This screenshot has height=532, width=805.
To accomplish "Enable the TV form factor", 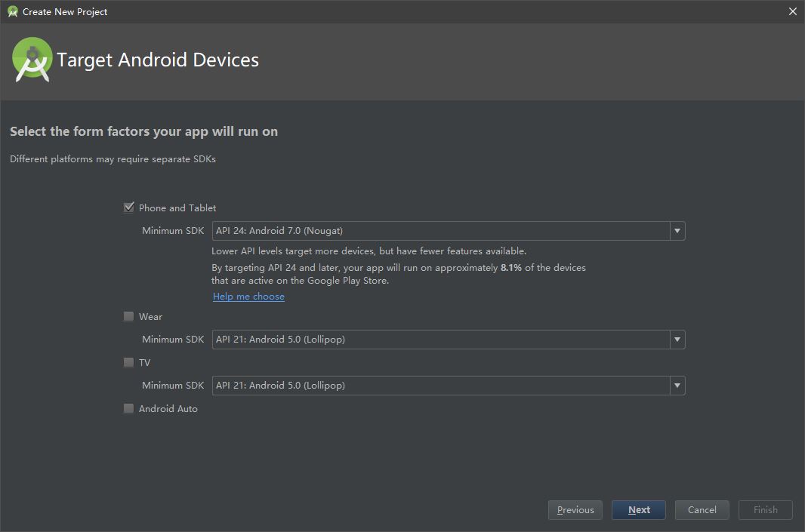I will (x=128, y=362).
